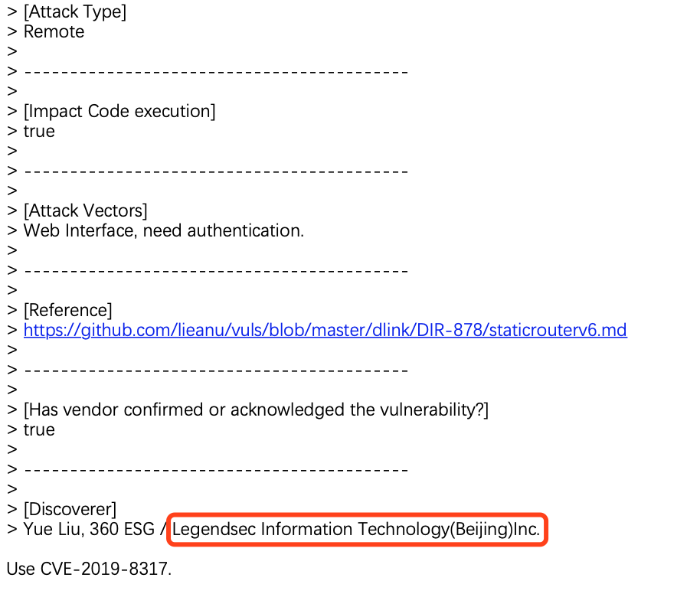The height and width of the screenshot is (594, 700).
Task: Click the [Attack Type] heading text
Action: (x=75, y=12)
